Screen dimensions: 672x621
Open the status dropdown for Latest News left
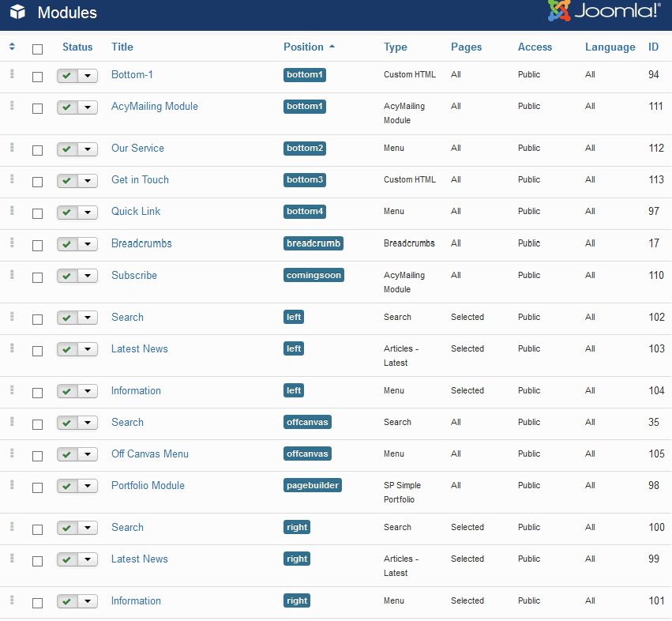pyautogui.click(x=88, y=350)
